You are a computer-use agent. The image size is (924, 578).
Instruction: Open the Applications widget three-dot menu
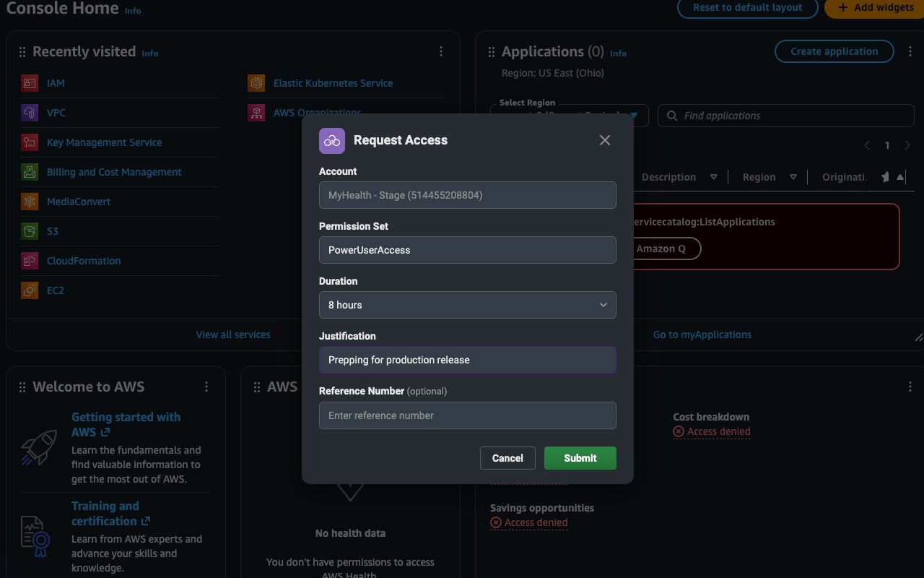(x=910, y=51)
